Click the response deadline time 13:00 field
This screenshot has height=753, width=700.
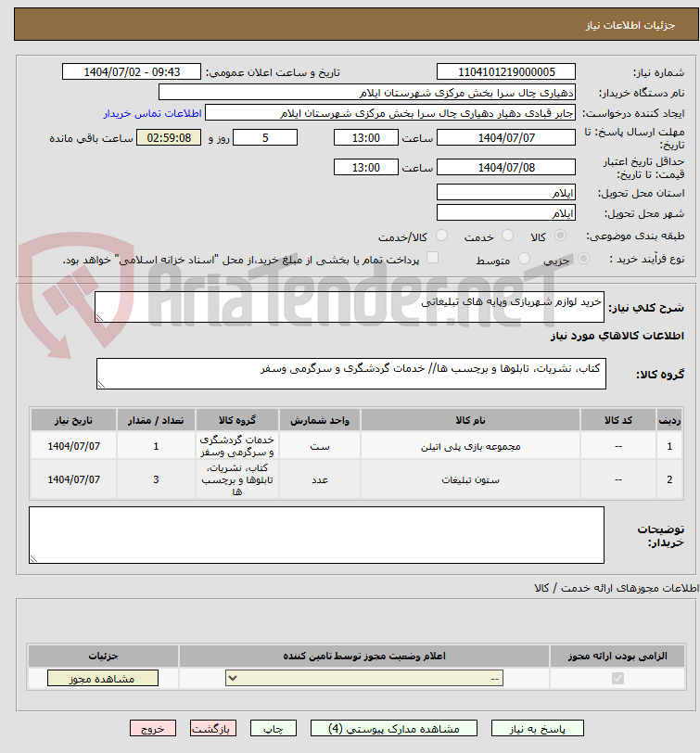pos(366,138)
